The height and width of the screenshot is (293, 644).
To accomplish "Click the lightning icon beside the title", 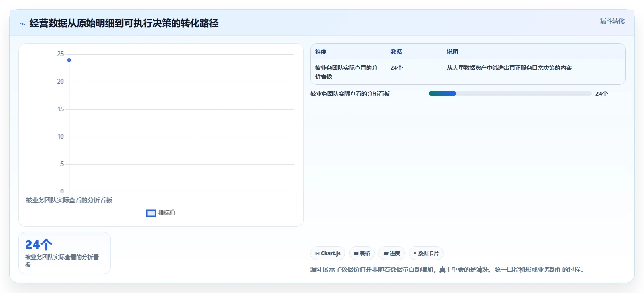I will click(x=22, y=24).
